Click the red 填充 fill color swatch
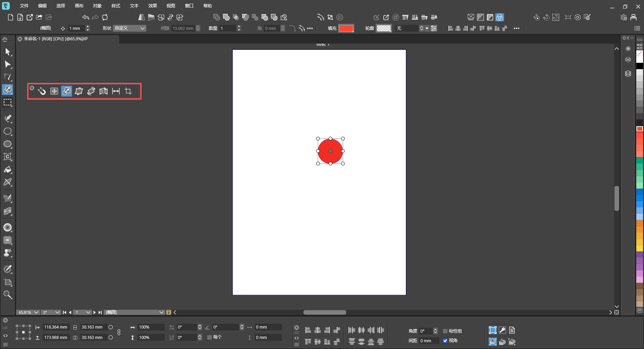 tap(346, 29)
